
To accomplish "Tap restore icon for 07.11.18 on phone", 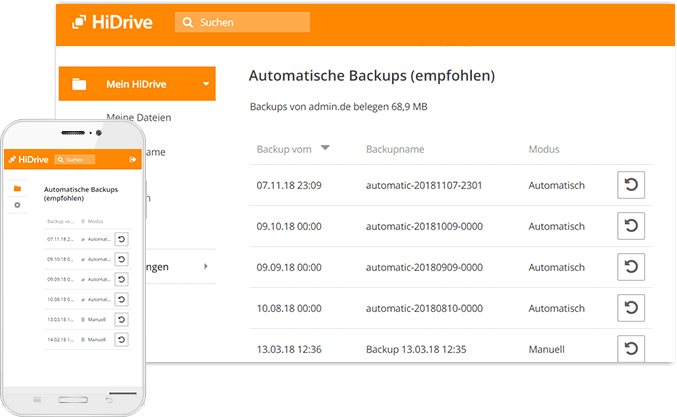I will click(x=121, y=239).
